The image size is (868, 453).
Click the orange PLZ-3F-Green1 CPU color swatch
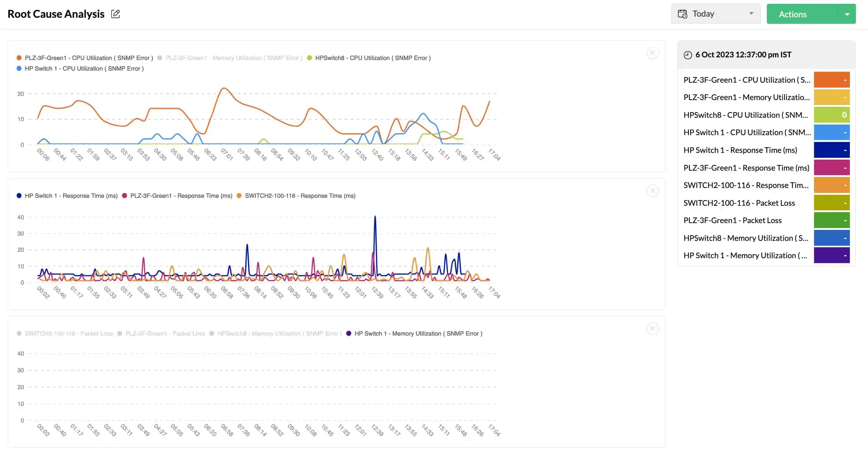click(x=831, y=80)
